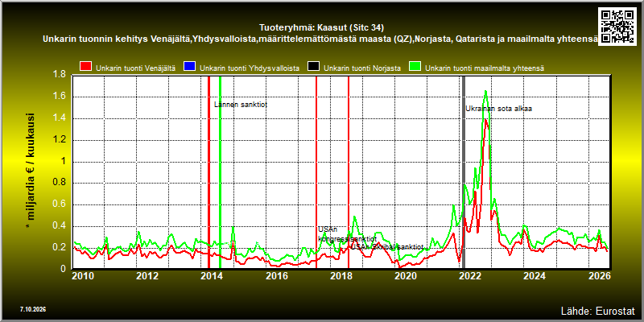644x322 pixels.
Task: Click the 'USAn Skribal sanktiot' annotation
Action: pos(387,247)
